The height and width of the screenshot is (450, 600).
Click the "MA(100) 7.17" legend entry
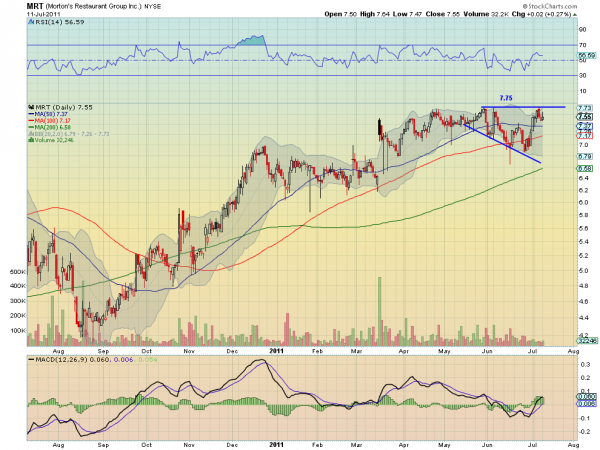click(52, 121)
